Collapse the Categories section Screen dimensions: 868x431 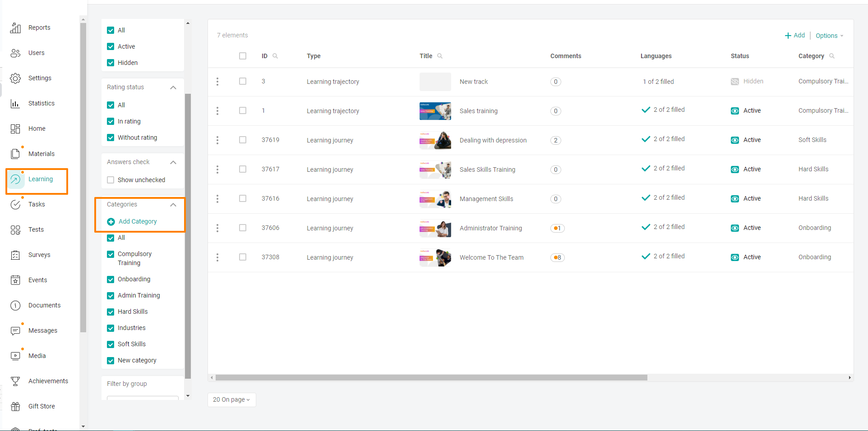click(x=173, y=205)
